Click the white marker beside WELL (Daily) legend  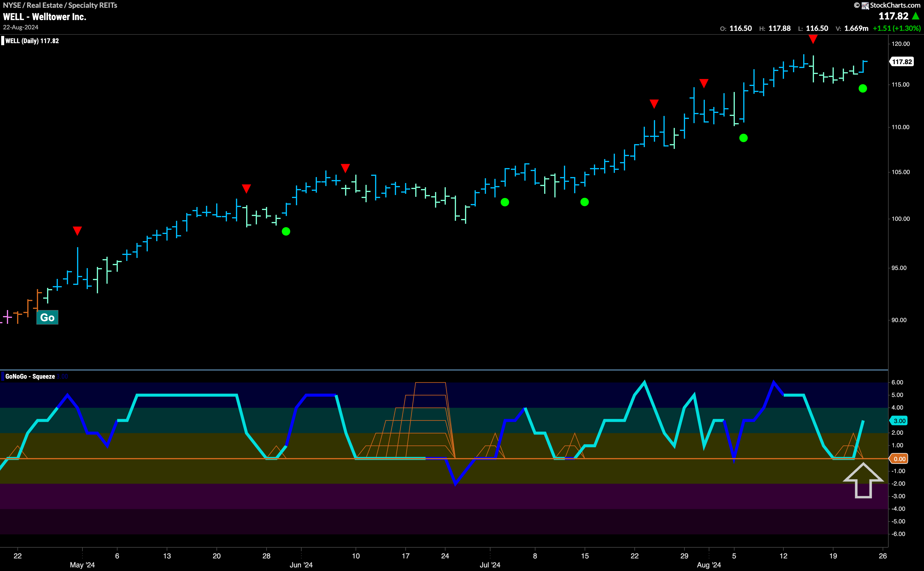click(x=3, y=41)
